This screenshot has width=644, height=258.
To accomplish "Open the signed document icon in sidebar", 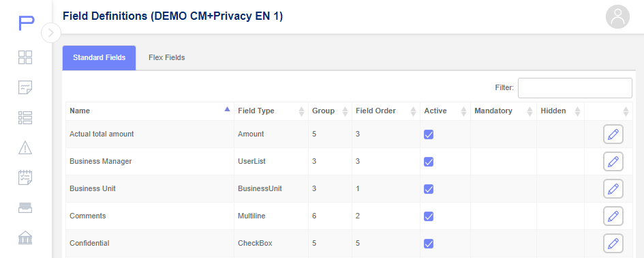I will pos(25,87).
